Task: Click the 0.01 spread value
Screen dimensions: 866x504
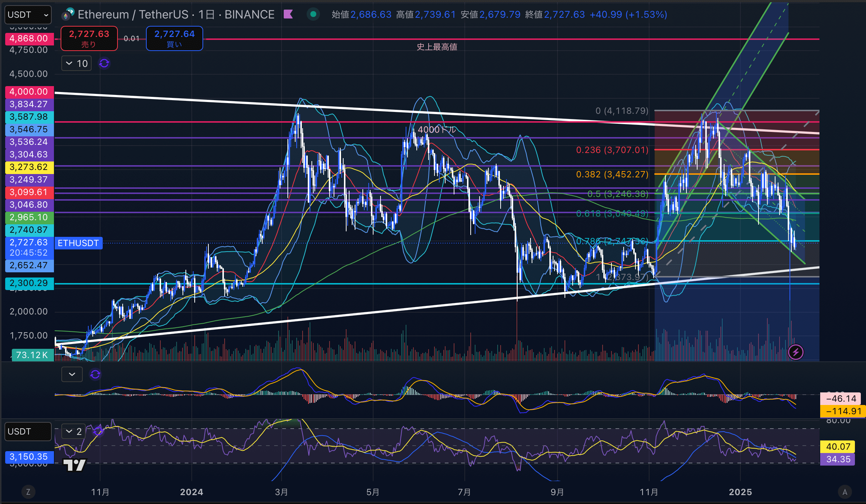Action: 132,38
